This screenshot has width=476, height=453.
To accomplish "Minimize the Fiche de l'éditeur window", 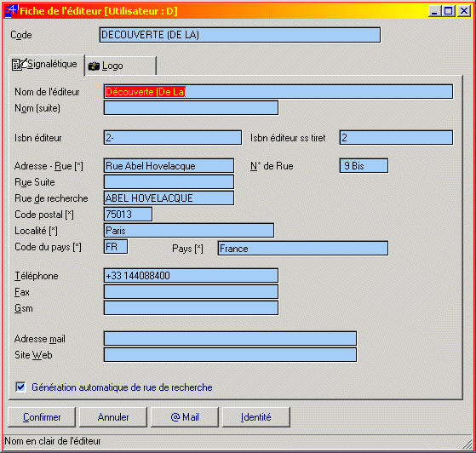I will [x=434, y=11].
